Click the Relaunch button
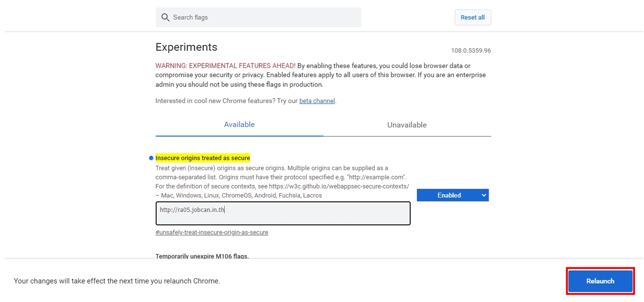Screen dimensions: 644x302 pos(600,281)
